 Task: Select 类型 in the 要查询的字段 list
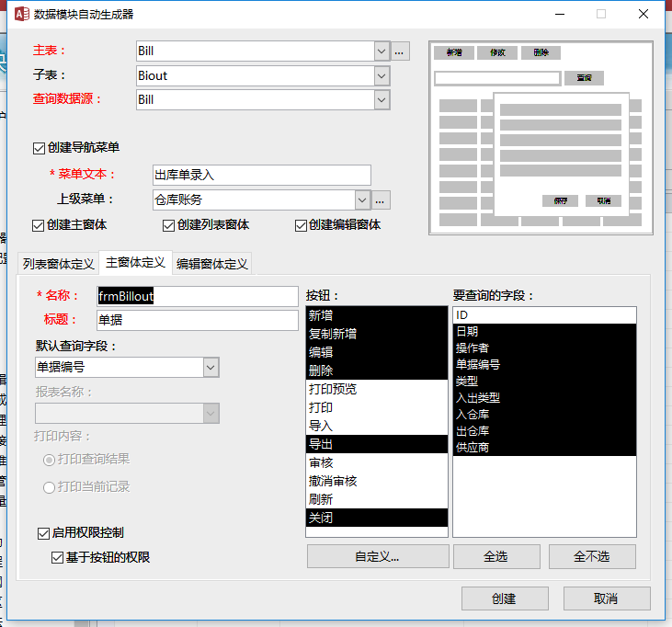pos(544,382)
